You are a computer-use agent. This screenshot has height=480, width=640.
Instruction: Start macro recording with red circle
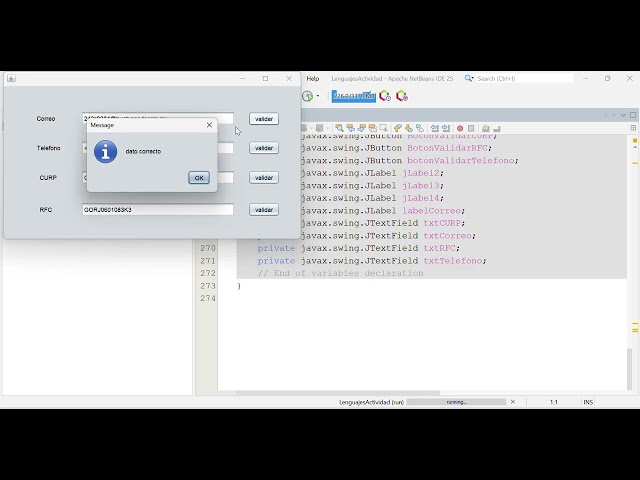click(x=460, y=128)
